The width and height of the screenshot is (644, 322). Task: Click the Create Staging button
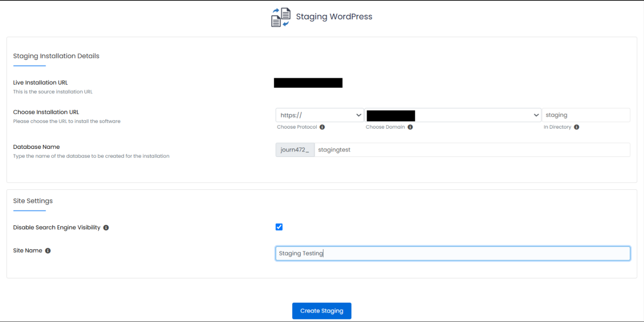(x=322, y=311)
